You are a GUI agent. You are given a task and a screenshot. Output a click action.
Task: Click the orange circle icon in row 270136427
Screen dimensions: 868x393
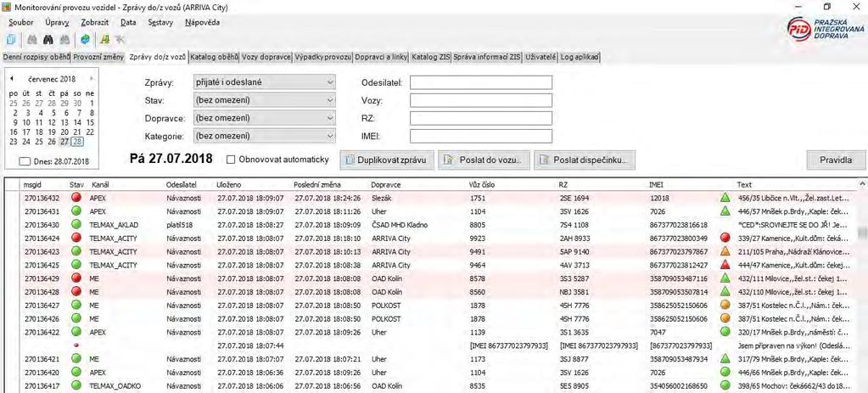[x=725, y=305]
